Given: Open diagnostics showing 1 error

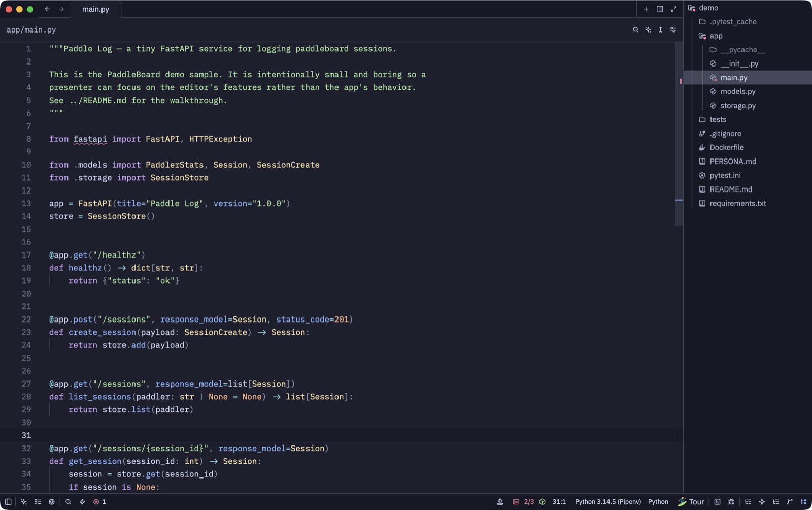Looking at the screenshot, I should (99, 502).
